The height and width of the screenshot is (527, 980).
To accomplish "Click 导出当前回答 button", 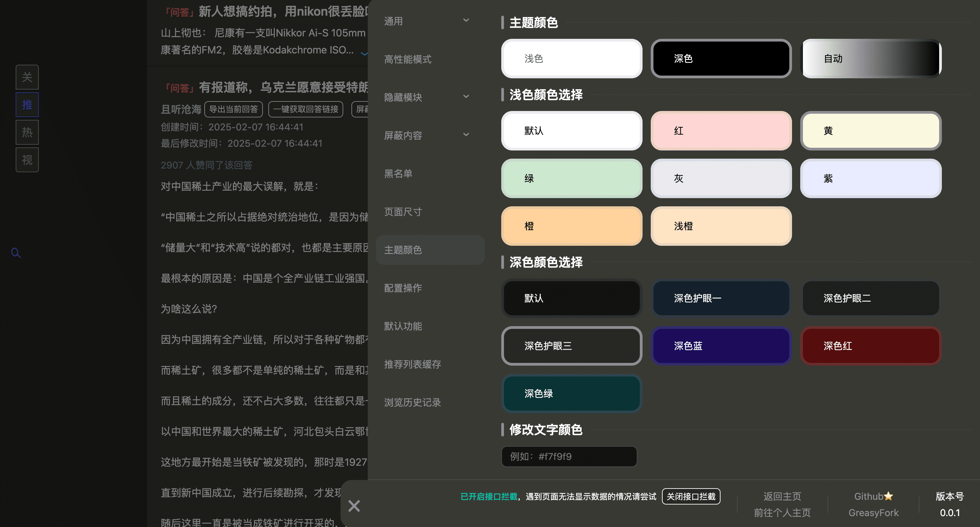I will (234, 109).
